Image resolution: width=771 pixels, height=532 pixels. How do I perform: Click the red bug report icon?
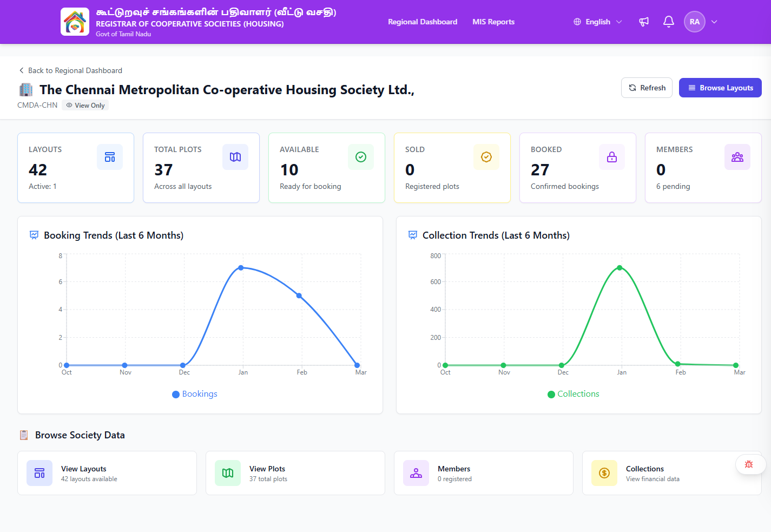pyautogui.click(x=749, y=464)
